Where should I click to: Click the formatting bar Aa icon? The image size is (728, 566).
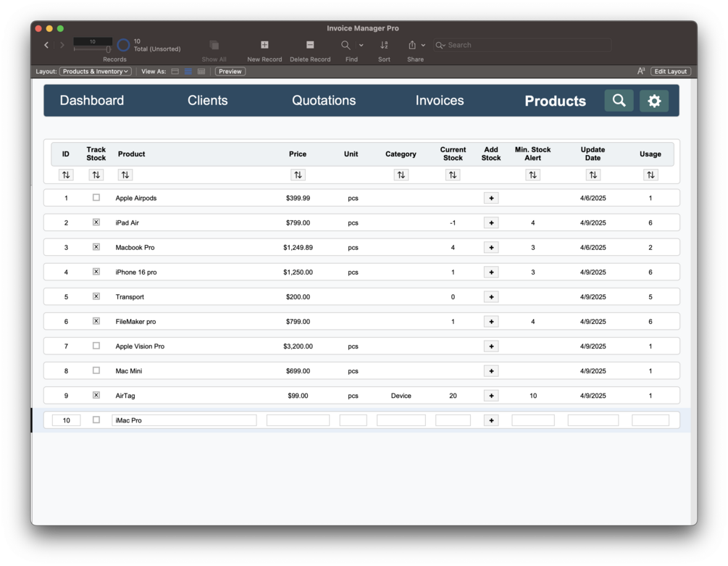[x=641, y=71]
